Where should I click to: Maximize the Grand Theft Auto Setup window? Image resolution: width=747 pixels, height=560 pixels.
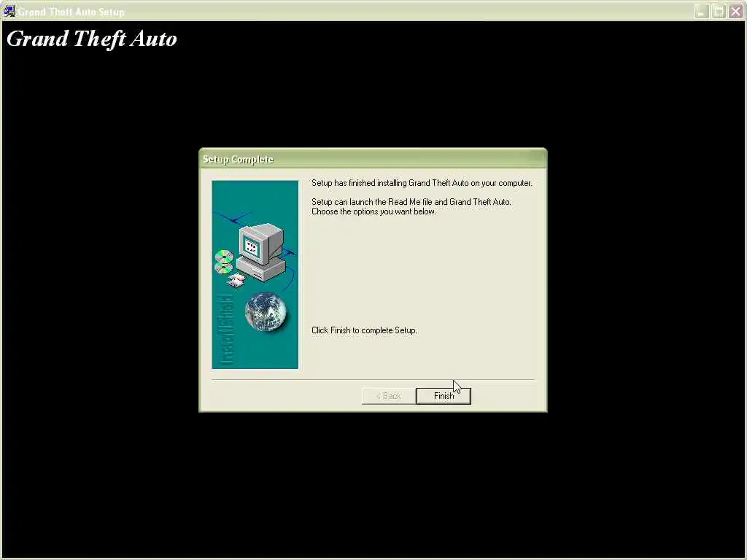pos(719,12)
